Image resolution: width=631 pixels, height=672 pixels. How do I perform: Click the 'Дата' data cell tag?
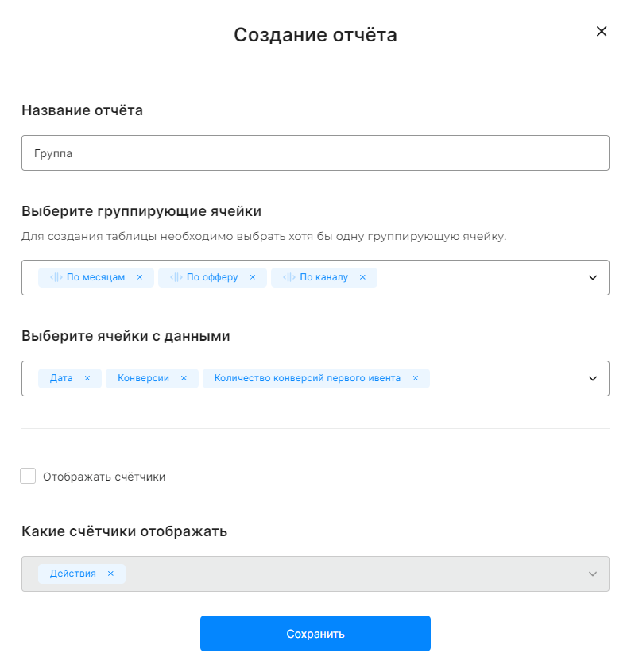point(61,378)
